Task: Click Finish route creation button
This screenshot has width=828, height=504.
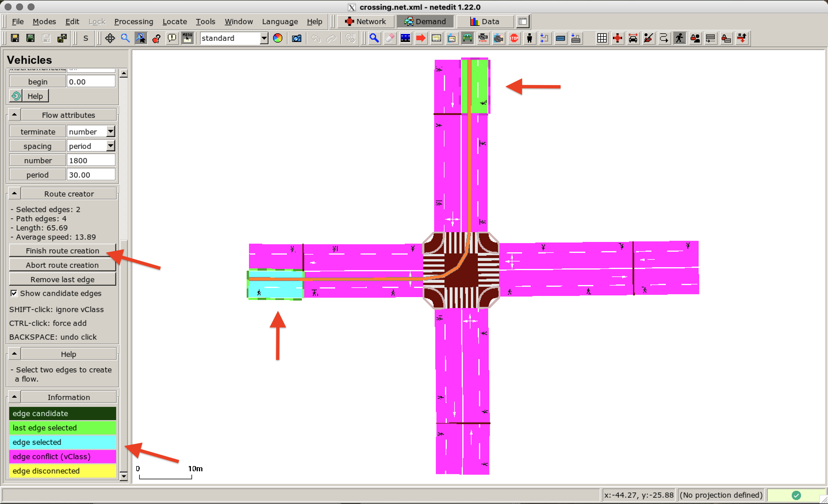Action: pyautogui.click(x=62, y=251)
